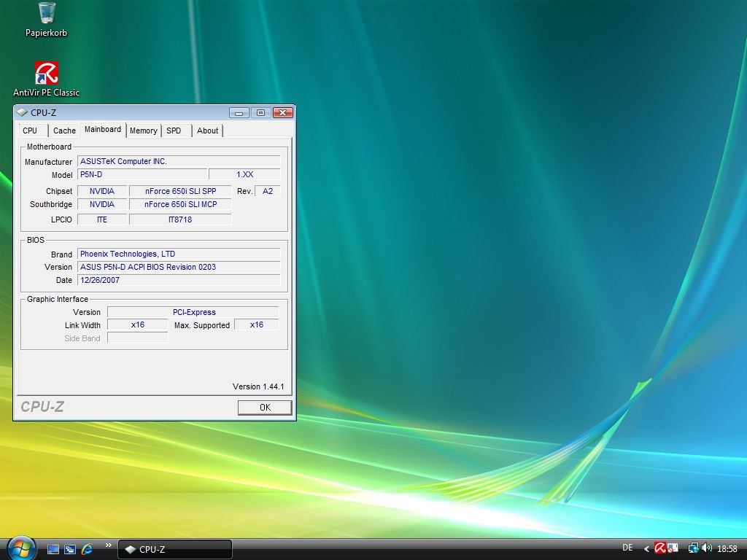Viewport: 747px width, 560px height.
Task: Click the OK button in CPU-Z
Action: [265, 407]
